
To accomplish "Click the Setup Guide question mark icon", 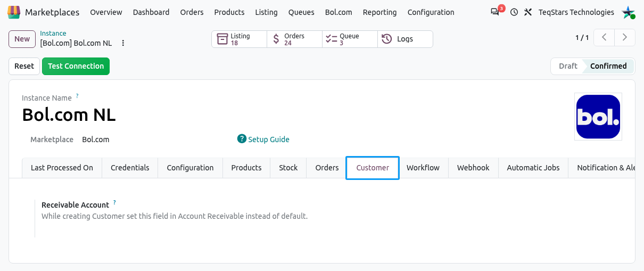I will click(x=242, y=139).
